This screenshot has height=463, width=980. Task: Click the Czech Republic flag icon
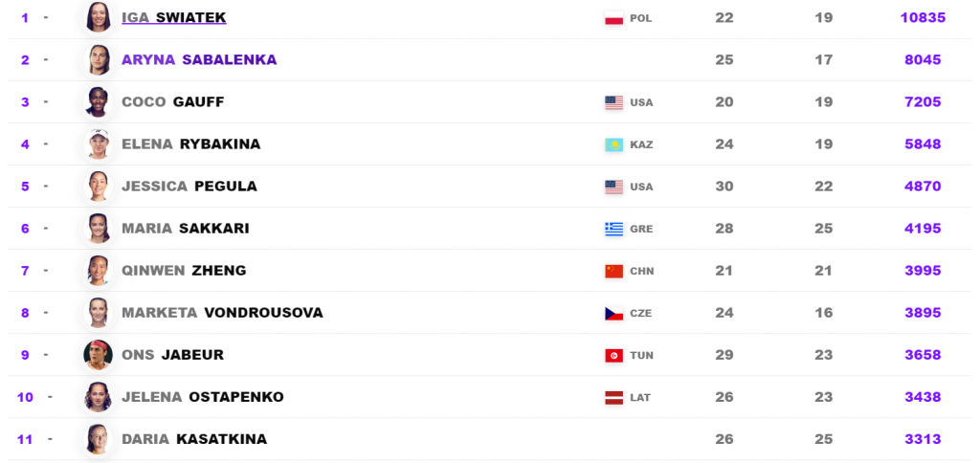coord(614,313)
